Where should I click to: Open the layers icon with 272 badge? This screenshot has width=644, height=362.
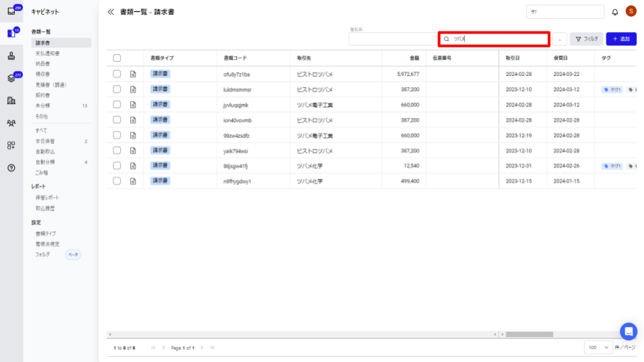(11, 78)
